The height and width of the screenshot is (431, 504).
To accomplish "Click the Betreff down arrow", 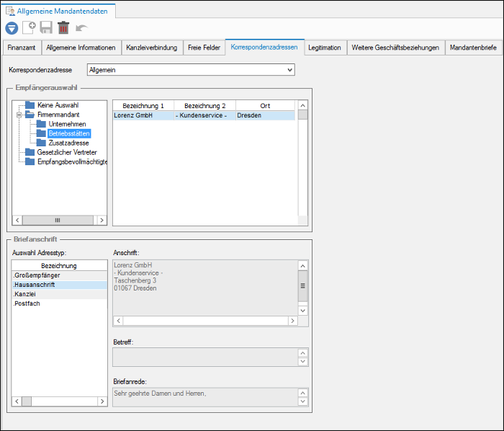I will (303, 361).
